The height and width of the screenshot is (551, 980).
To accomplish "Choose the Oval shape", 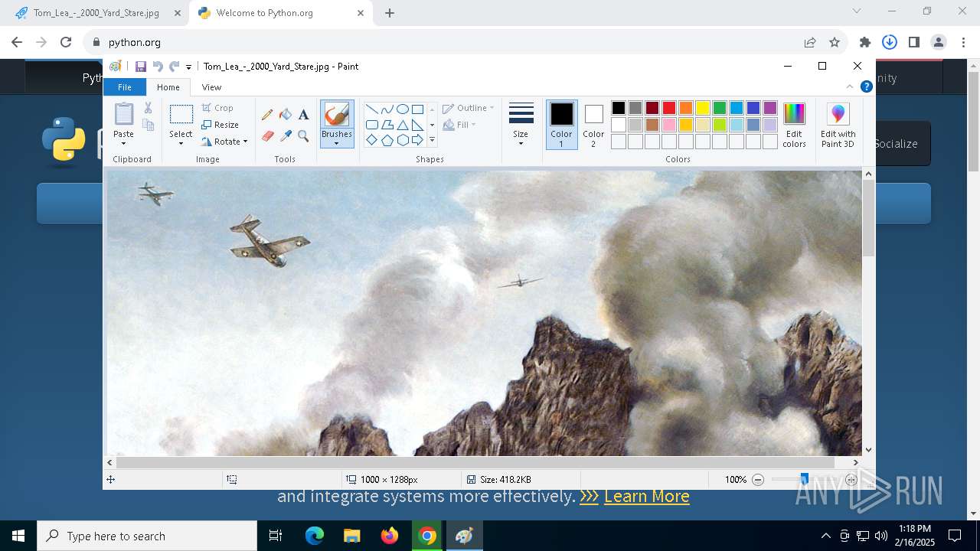I will (402, 109).
